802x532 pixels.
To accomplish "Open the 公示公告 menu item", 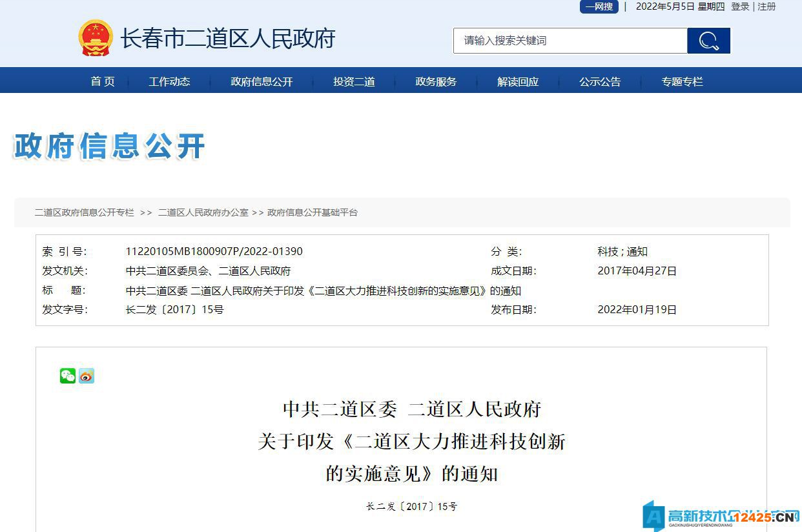I will [600, 81].
